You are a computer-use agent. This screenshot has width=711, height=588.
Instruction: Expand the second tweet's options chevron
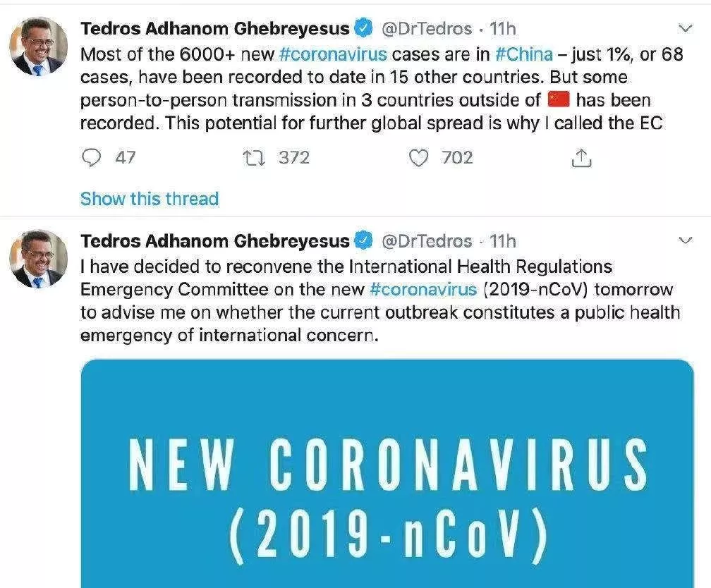tap(684, 241)
